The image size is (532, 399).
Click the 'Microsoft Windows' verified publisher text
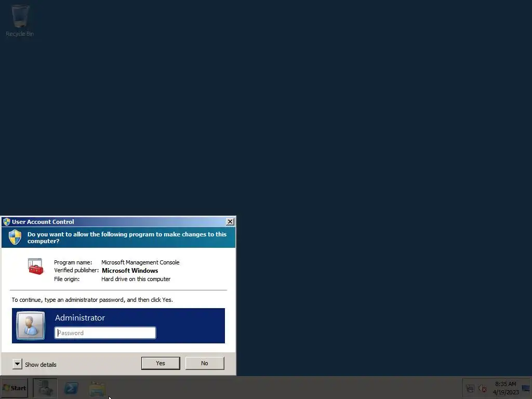coord(130,270)
